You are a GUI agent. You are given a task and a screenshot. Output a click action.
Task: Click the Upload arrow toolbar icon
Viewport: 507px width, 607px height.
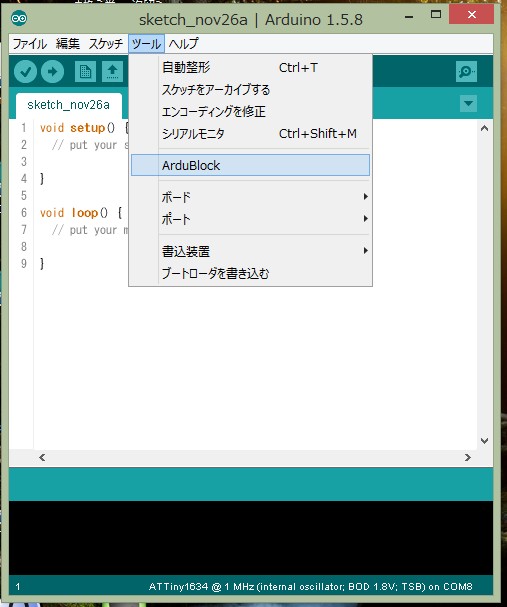tap(52, 72)
